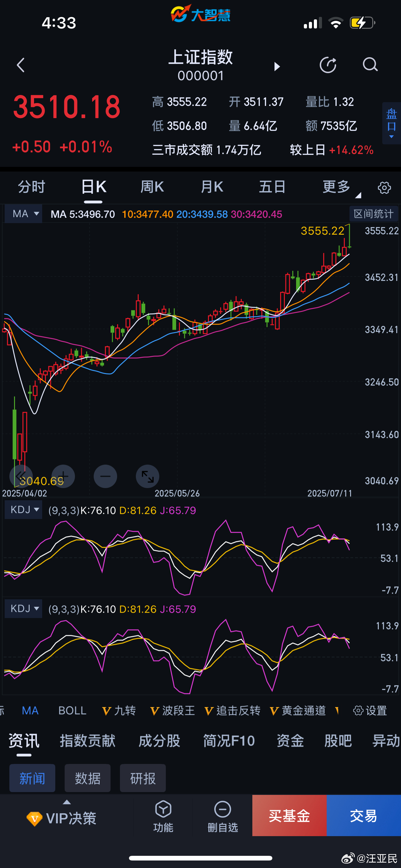
Task: Open chart settings gear icon
Action: (x=384, y=188)
